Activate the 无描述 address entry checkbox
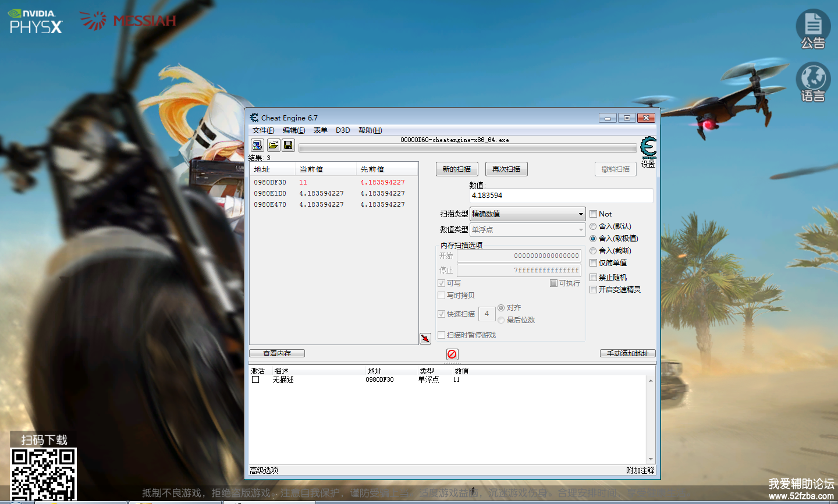The width and height of the screenshot is (838, 504). [255, 380]
